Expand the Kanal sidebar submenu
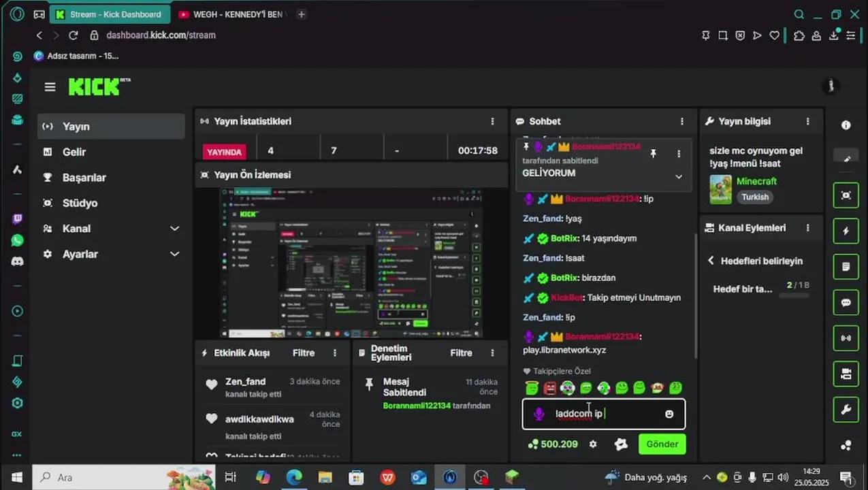The height and width of the screenshot is (490, 868). (x=174, y=229)
